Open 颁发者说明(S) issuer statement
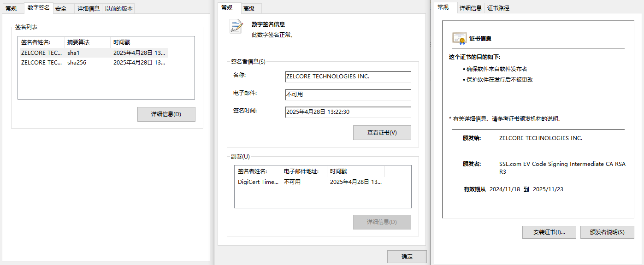 point(607,232)
